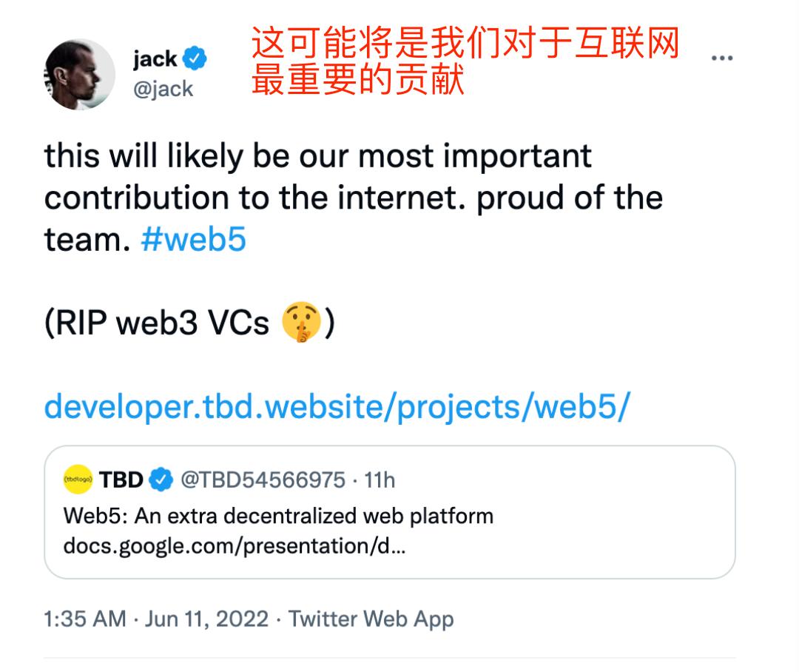Open the docs.google.com/presentation link

coord(234,546)
